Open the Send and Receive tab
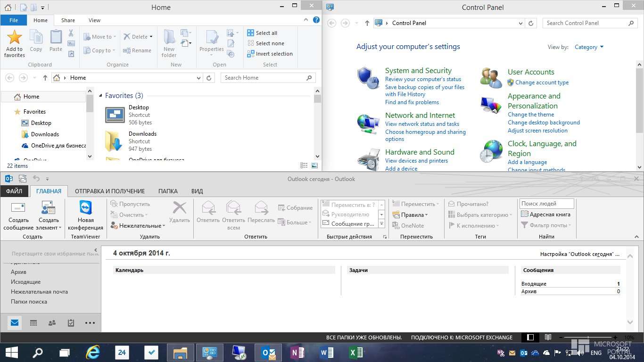 (109, 191)
